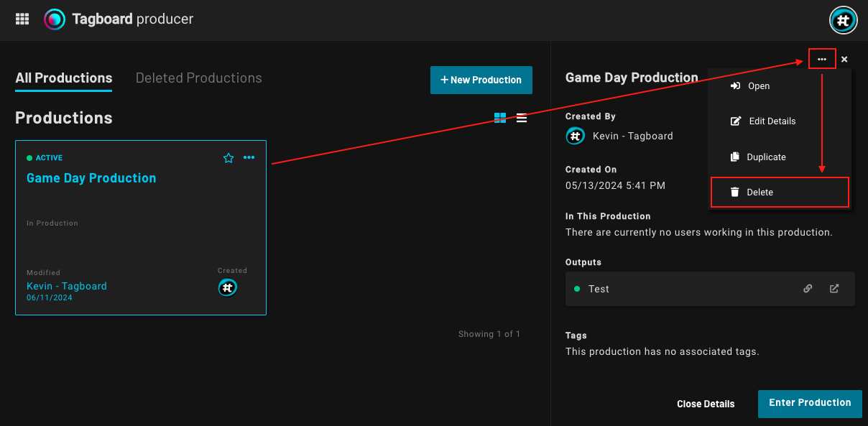Click Kevin - Tagboard's avatar under Created By
The height and width of the screenshot is (426, 868).
[x=575, y=136]
